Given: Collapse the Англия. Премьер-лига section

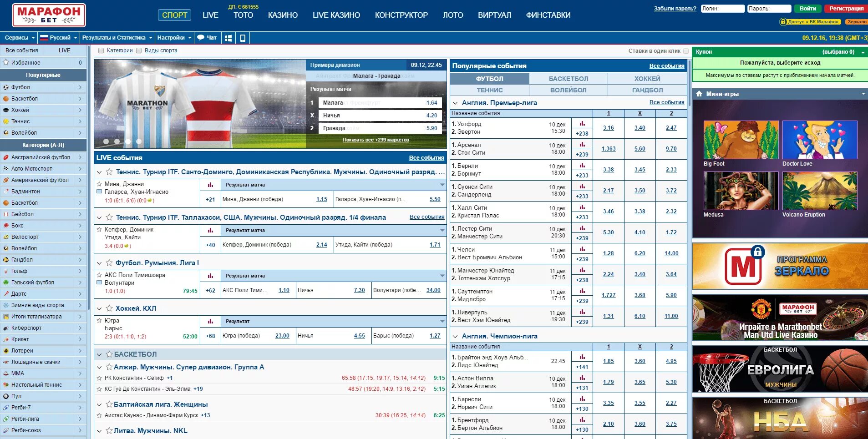Looking at the screenshot, I should pyautogui.click(x=455, y=103).
